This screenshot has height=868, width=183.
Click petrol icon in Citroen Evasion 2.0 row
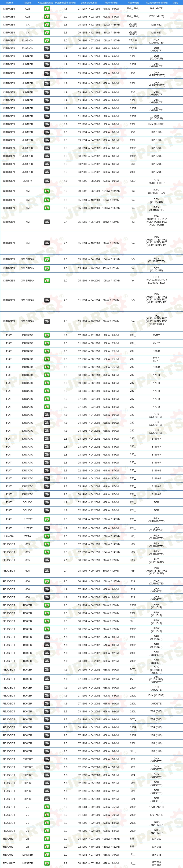pos(47,40)
